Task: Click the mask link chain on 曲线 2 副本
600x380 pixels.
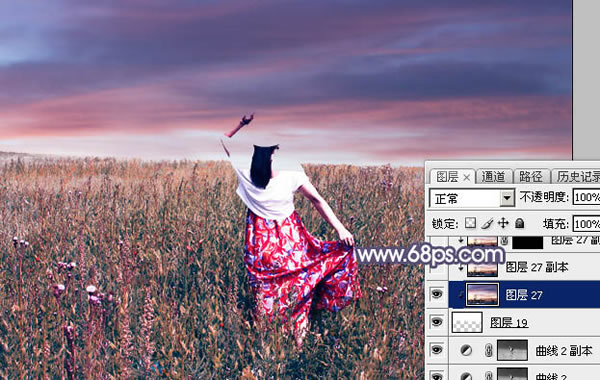Action: tap(488, 350)
